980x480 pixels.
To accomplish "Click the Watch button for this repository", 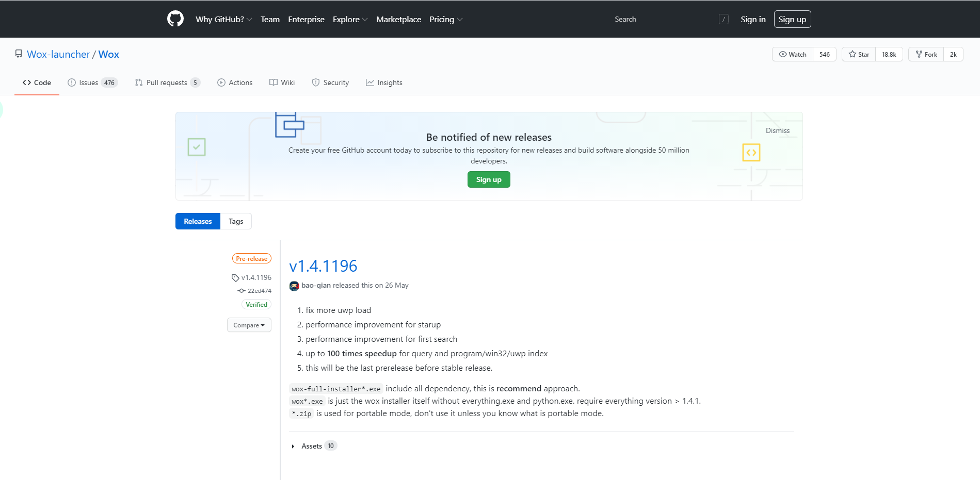I will (x=793, y=54).
